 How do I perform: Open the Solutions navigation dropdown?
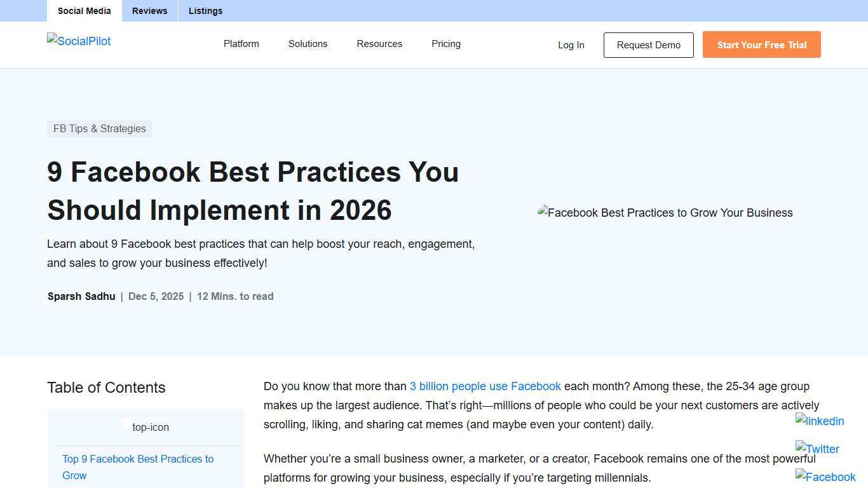308,44
